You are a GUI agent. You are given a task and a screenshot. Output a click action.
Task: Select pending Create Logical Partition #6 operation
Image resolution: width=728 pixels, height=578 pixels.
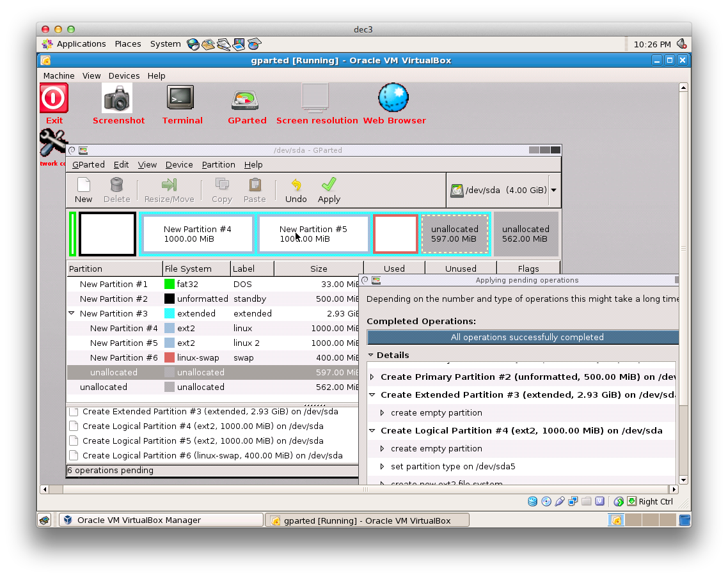[x=212, y=455]
